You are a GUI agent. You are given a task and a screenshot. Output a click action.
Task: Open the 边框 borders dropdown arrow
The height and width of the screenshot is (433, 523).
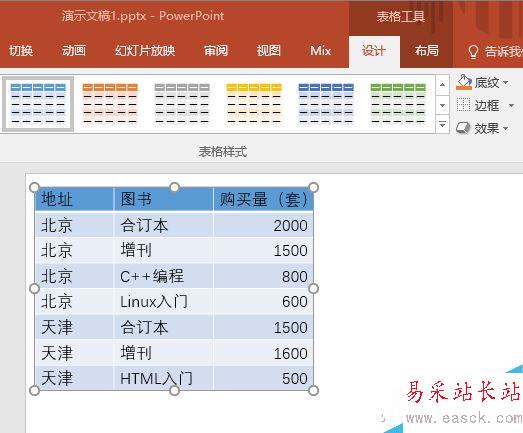511,105
